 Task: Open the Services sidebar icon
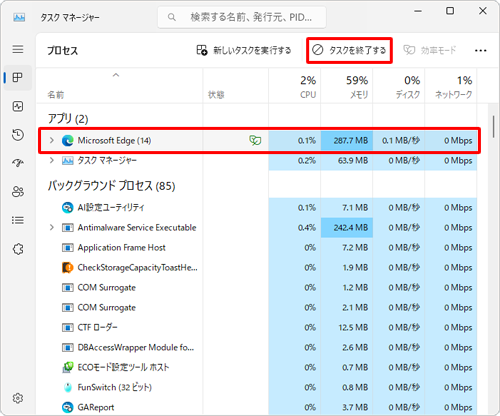coord(18,249)
